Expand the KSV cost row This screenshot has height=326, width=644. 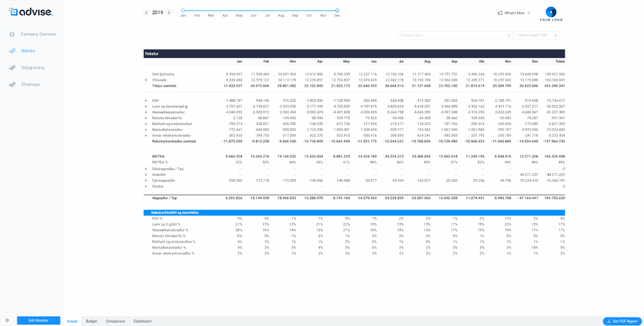coord(146,101)
